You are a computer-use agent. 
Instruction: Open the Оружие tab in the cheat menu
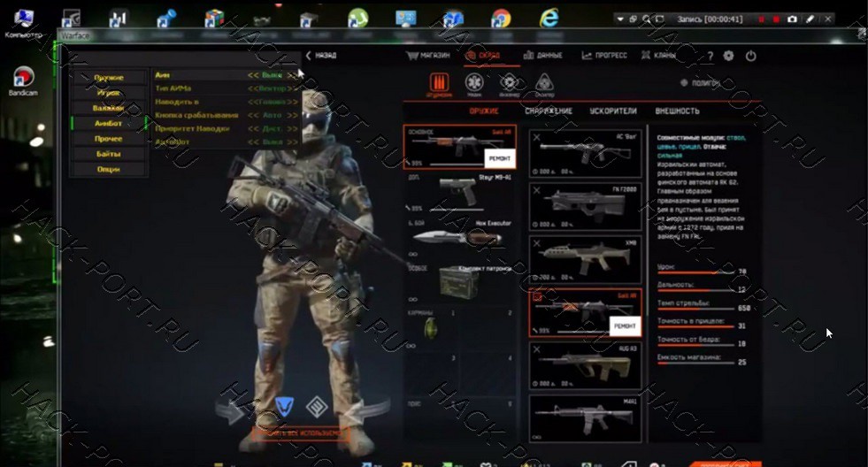(109, 78)
